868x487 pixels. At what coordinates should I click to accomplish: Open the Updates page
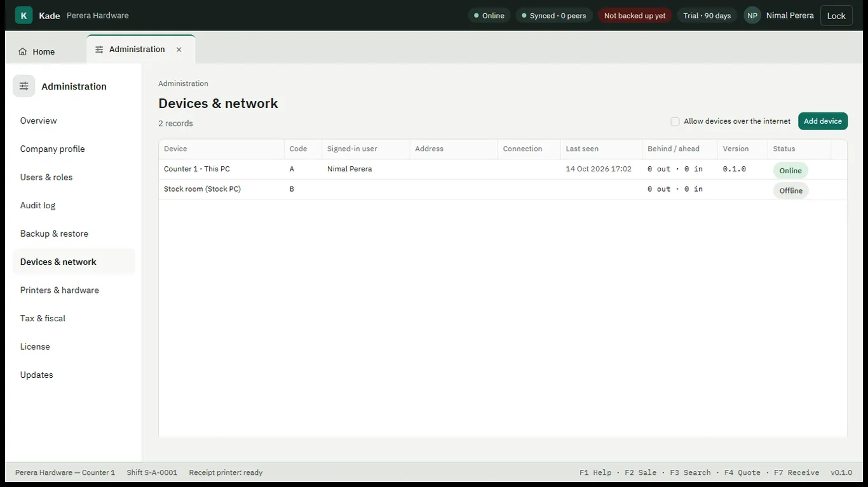(74, 375)
